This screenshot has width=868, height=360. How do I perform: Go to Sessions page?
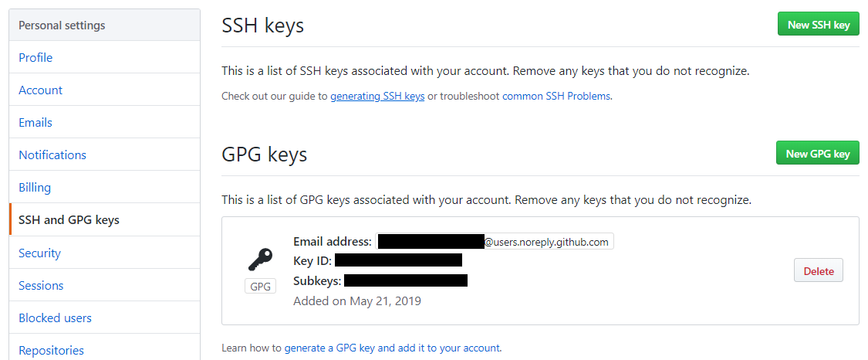click(x=41, y=286)
